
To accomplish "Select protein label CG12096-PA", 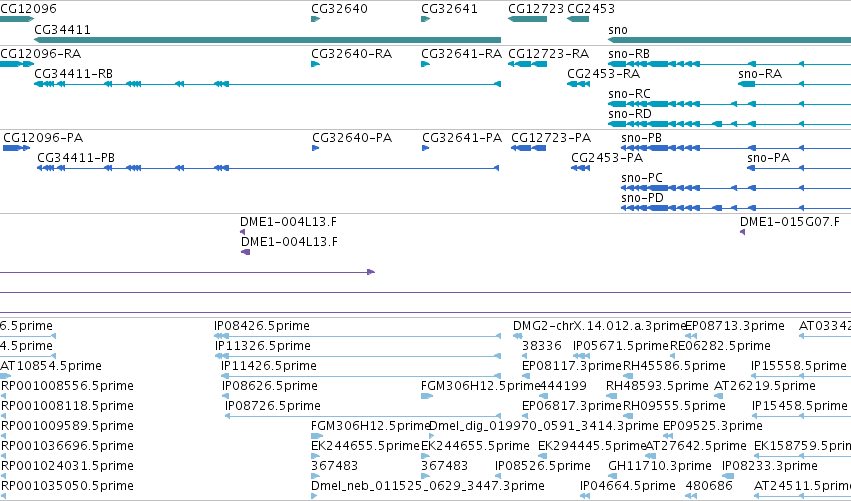I will pos(43,138).
